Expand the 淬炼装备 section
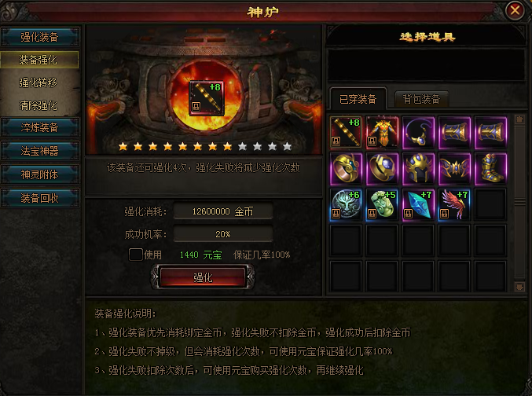Viewport: 532px width, 396px height. (x=40, y=127)
